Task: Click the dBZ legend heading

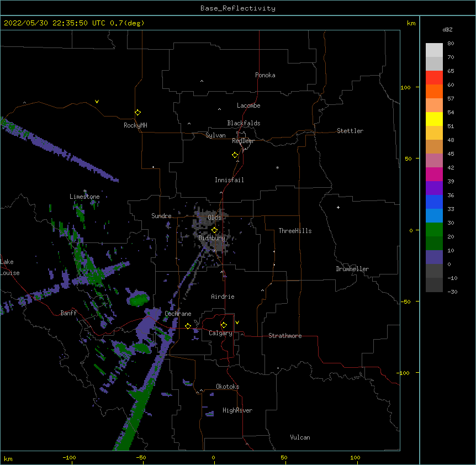Action: pyautogui.click(x=447, y=30)
